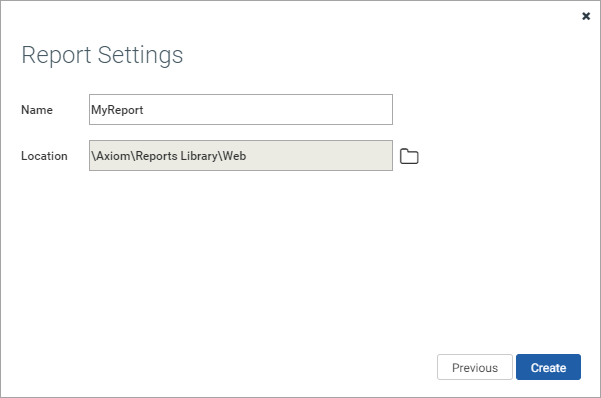Focus the Name text field

(241, 110)
